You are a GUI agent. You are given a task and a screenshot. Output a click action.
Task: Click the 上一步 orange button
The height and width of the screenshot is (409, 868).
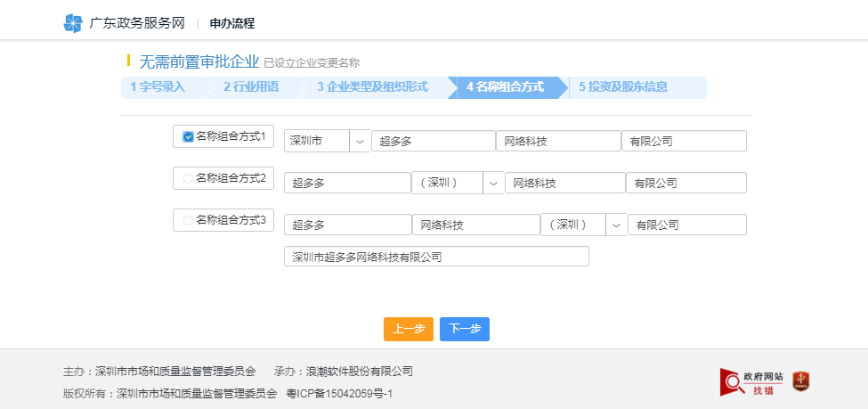[408, 329]
